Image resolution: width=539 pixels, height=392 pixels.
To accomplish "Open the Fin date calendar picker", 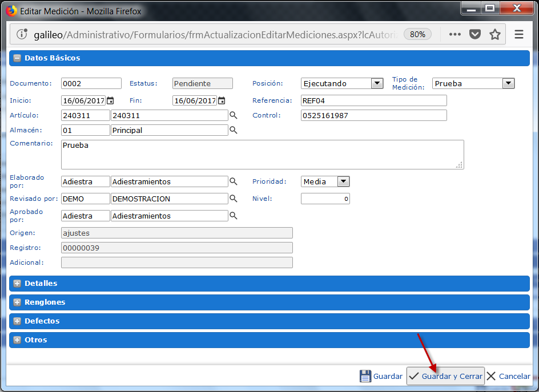I will tap(222, 101).
